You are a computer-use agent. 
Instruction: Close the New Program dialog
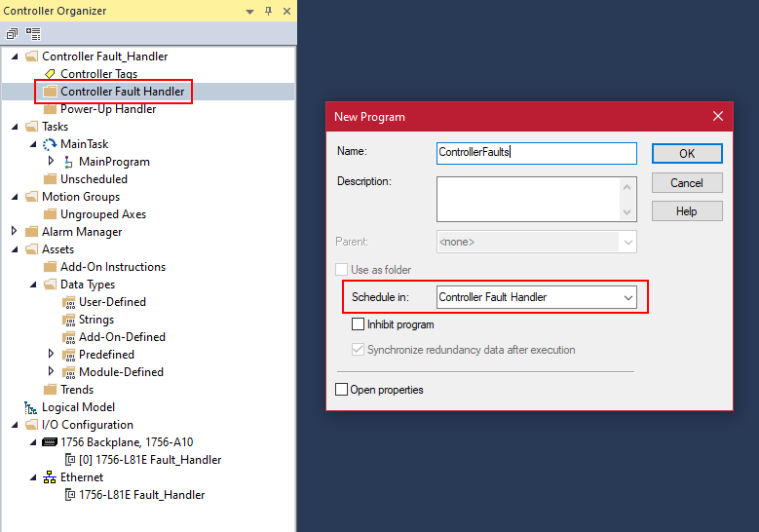click(718, 116)
